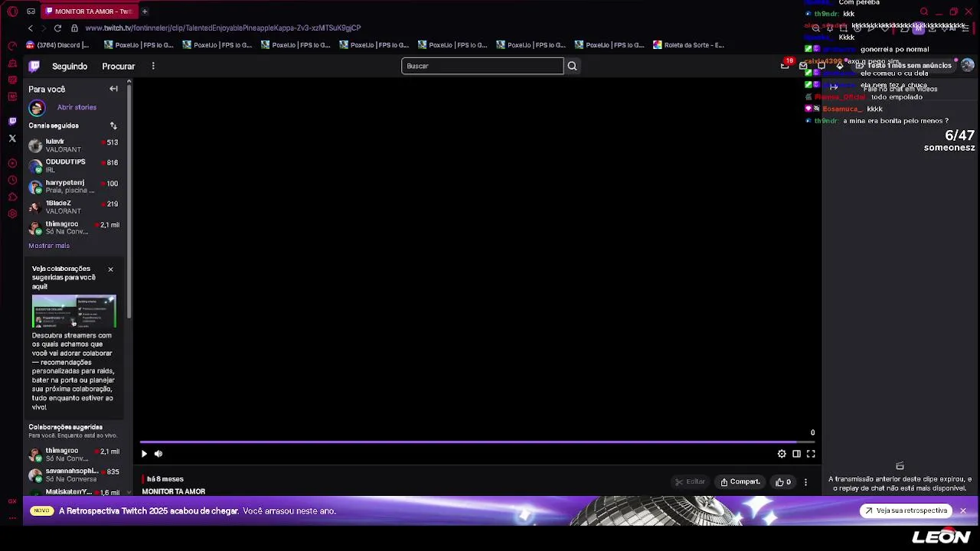Open Opera sidebar settings gear

click(x=12, y=214)
